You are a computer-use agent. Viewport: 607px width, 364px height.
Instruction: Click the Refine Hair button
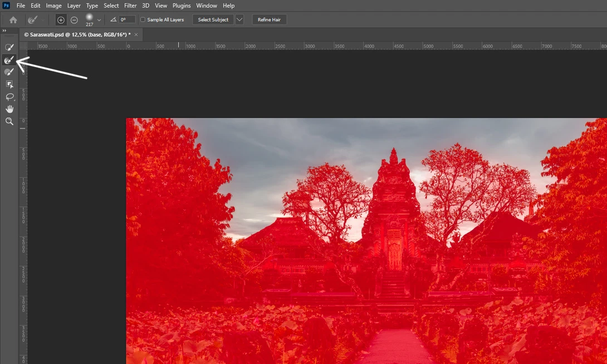(269, 19)
